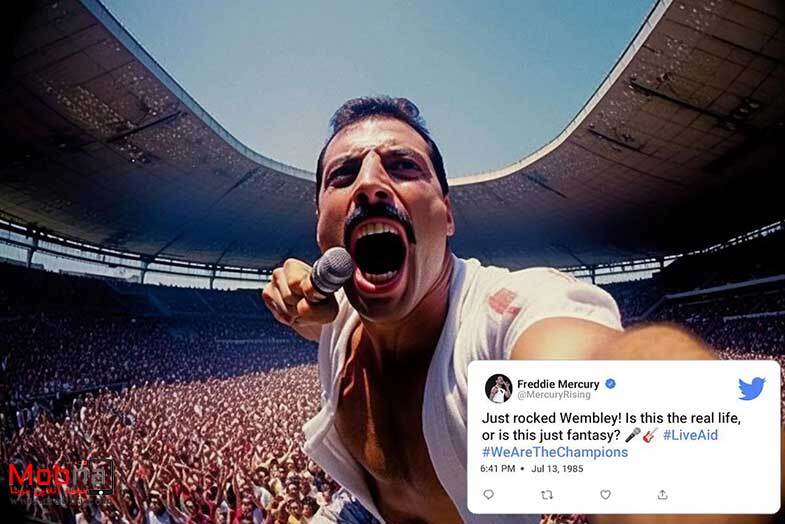Retweet the Freddie Mercury tweet
785x524 pixels.
click(547, 494)
